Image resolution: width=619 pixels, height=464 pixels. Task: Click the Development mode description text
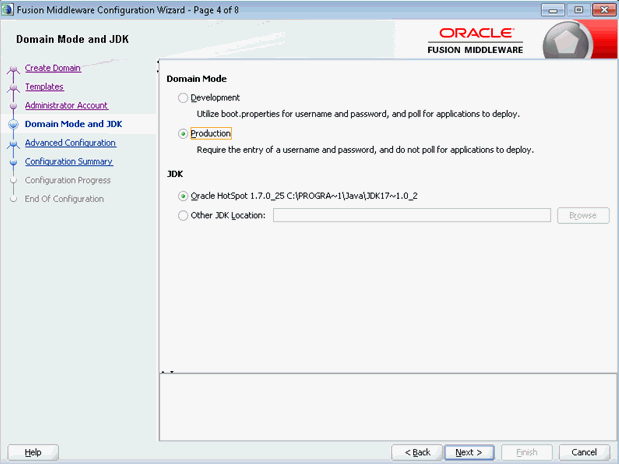(x=358, y=114)
